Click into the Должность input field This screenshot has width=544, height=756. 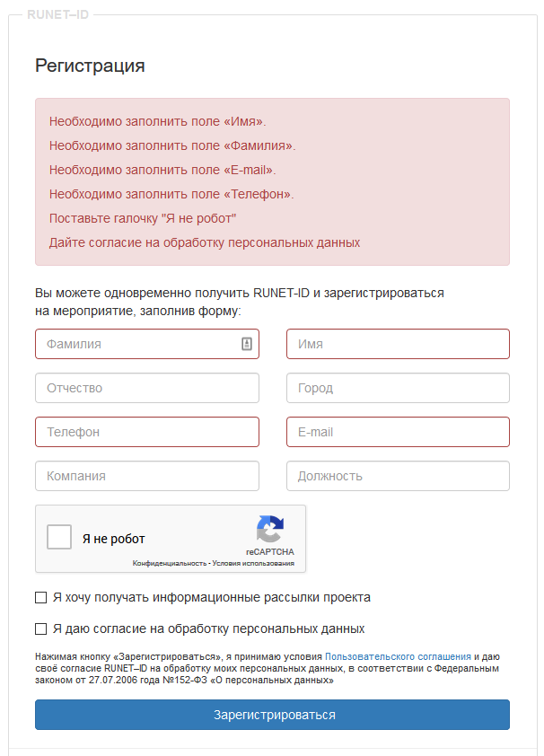pos(397,476)
